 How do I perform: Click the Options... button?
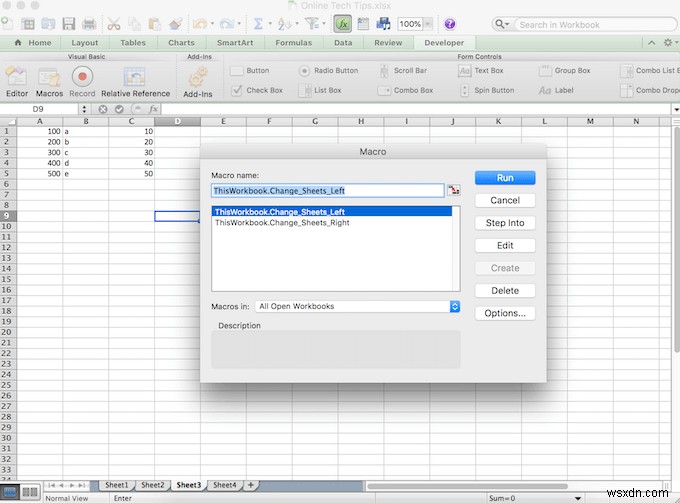[505, 313]
